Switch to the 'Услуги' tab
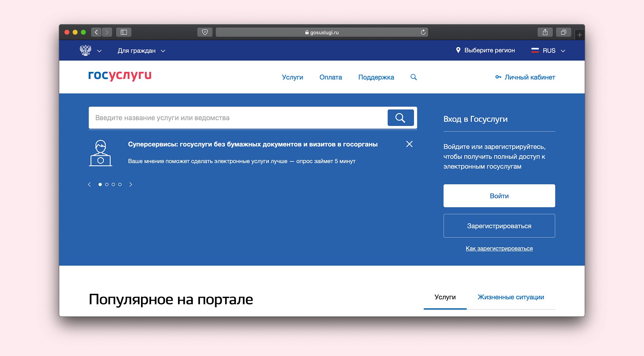The height and width of the screenshot is (356, 644). pyautogui.click(x=445, y=297)
